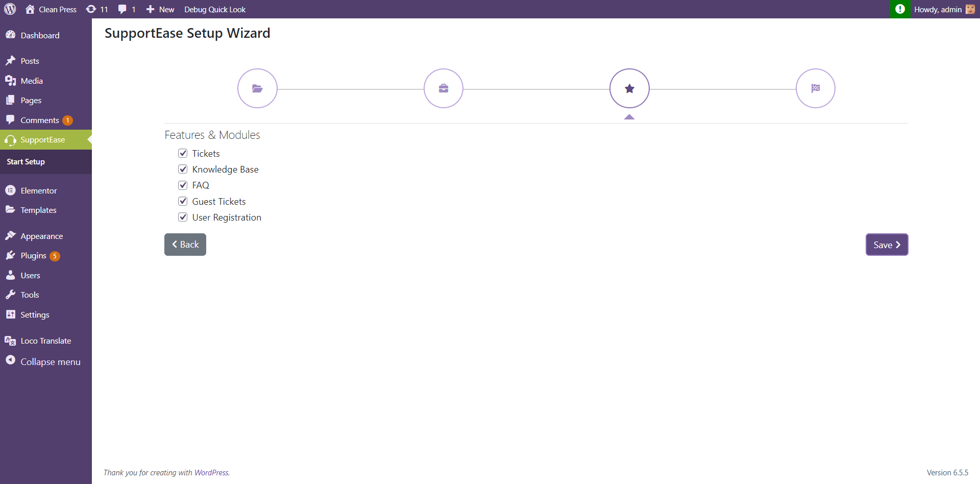Open Debug Quick Look
Image resolution: width=980 pixels, height=484 pixels.
[x=215, y=9]
